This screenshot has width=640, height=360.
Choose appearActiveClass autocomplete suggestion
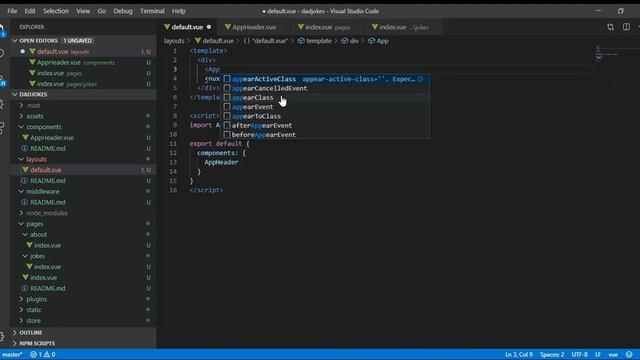325,79
